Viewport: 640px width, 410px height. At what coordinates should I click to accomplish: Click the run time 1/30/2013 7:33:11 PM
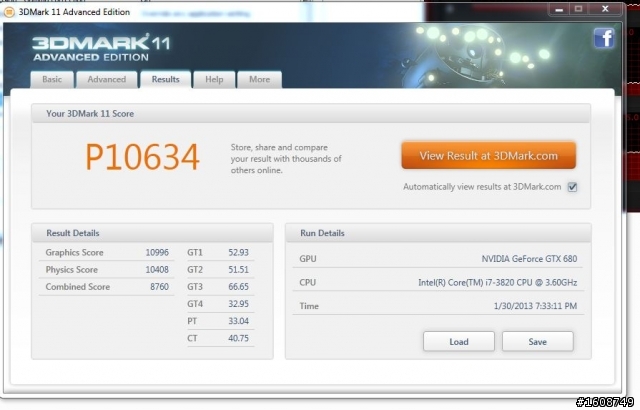(536, 306)
